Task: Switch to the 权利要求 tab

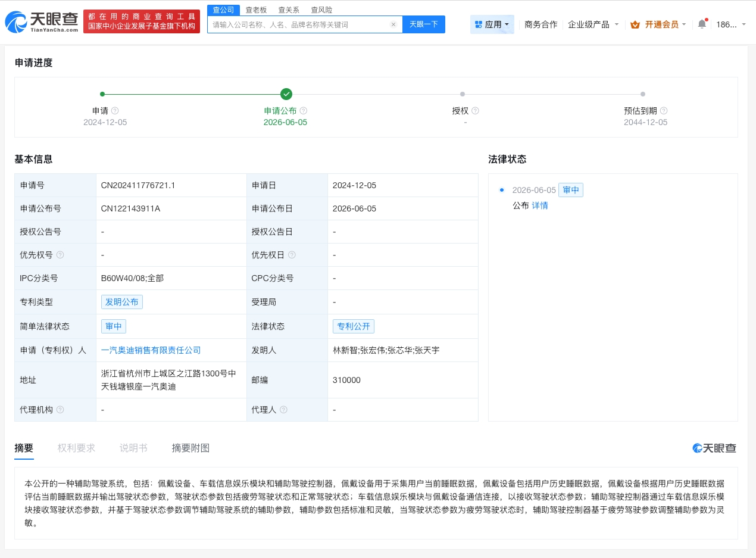Action: tap(76, 448)
